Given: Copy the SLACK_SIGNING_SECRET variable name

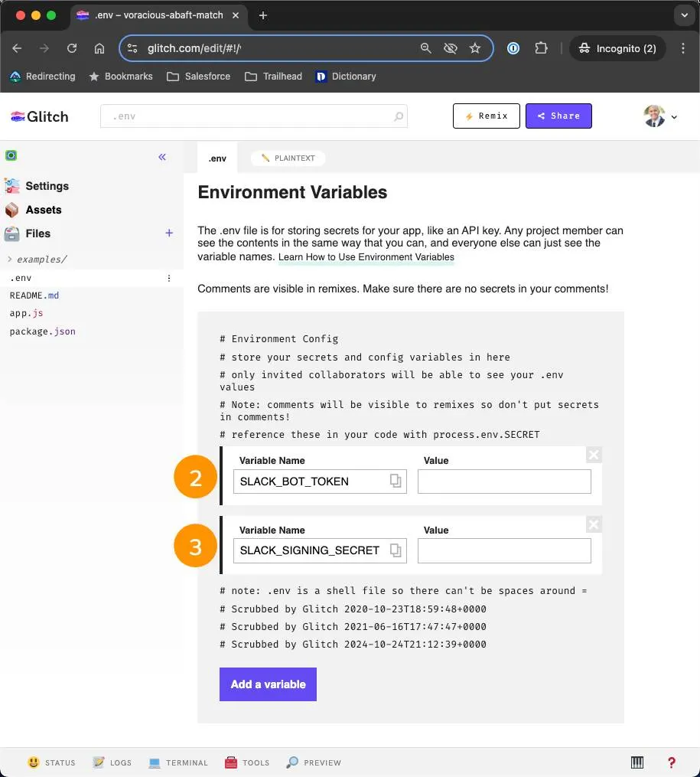Looking at the screenshot, I should 395,550.
